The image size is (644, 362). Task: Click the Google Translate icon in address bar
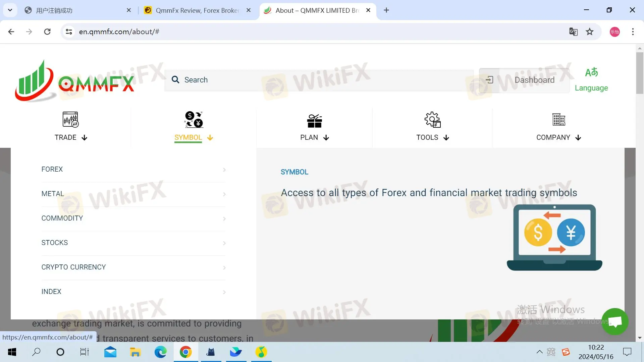(573, 32)
